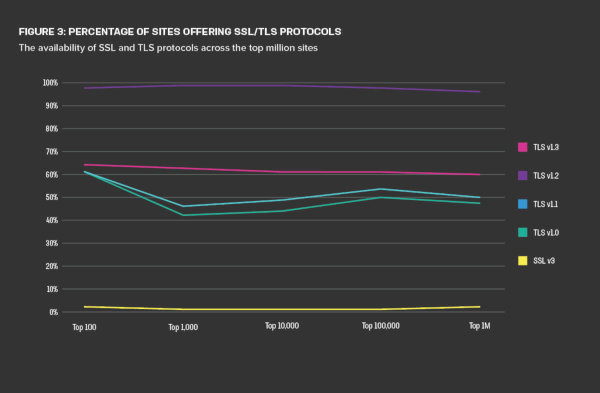Click the chart subtitle about availability
The width and height of the screenshot is (600, 393).
pyautogui.click(x=168, y=48)
